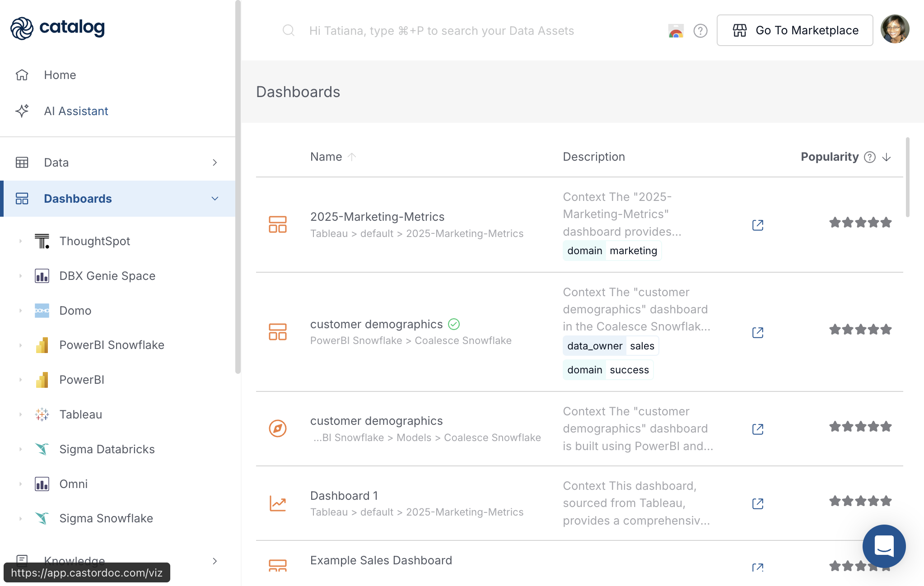Open Example Sales Dashboard
This screenshot has width=924, height=586.
tap(381, 560)
